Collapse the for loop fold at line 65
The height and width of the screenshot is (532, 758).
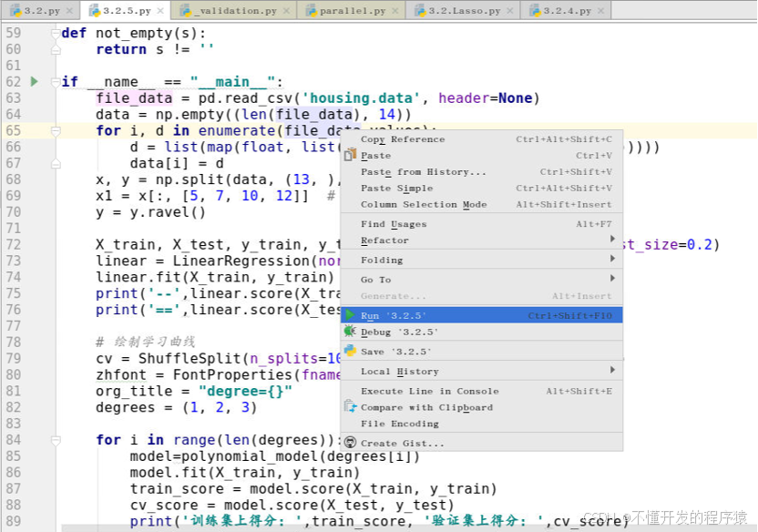[56, 130]
